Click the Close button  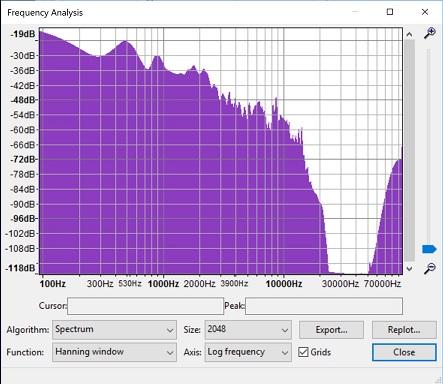pos(404,352)
